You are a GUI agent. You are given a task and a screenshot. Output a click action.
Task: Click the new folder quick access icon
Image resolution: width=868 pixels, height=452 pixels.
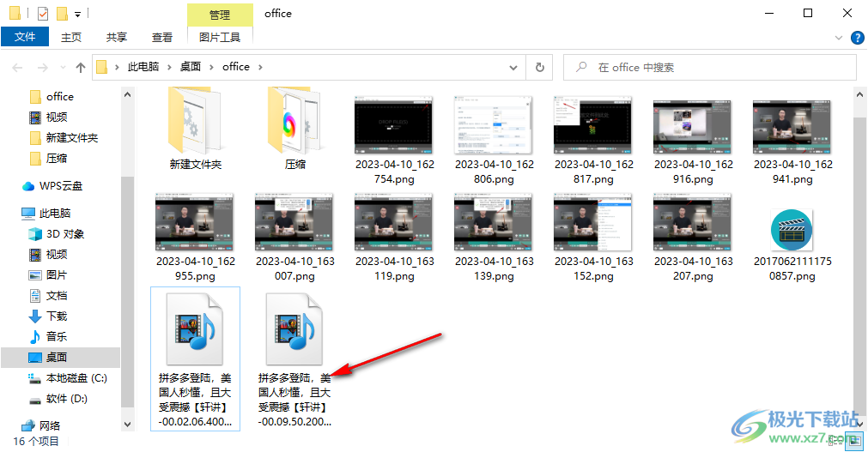pos(62,13)
